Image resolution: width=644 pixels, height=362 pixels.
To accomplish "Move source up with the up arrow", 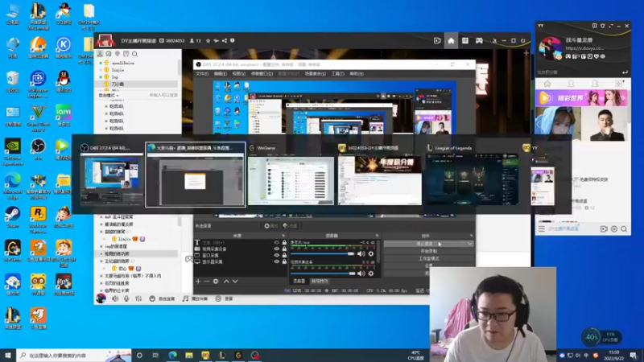I will pos(226,281).
